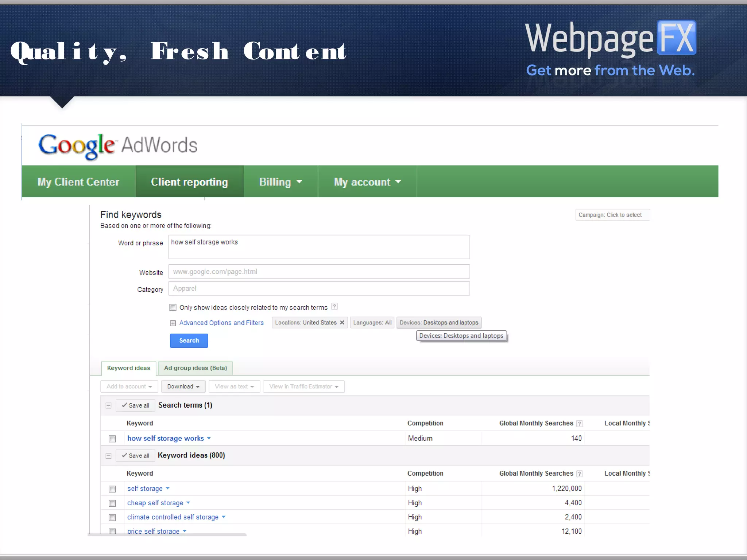Open arrow menu beside self storage keyword
This screenshot has height=560, width=747.
(x=168, y=488)
